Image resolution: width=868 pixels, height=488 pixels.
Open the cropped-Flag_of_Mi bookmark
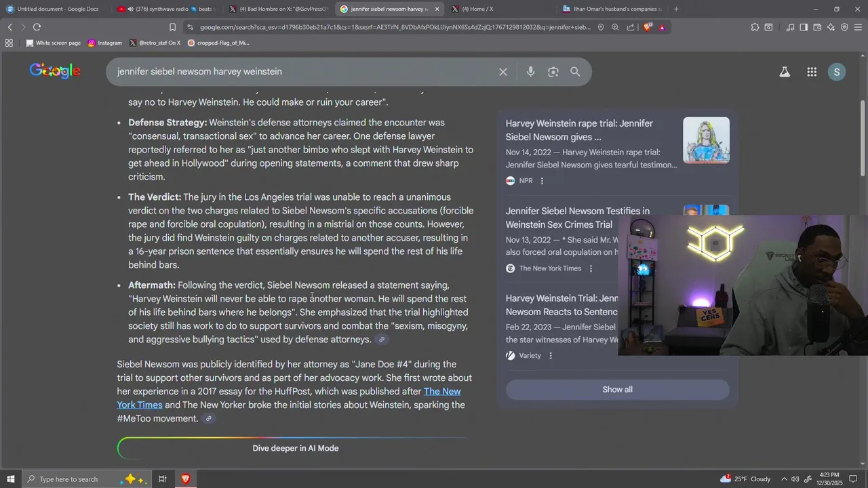click(218, 43)
